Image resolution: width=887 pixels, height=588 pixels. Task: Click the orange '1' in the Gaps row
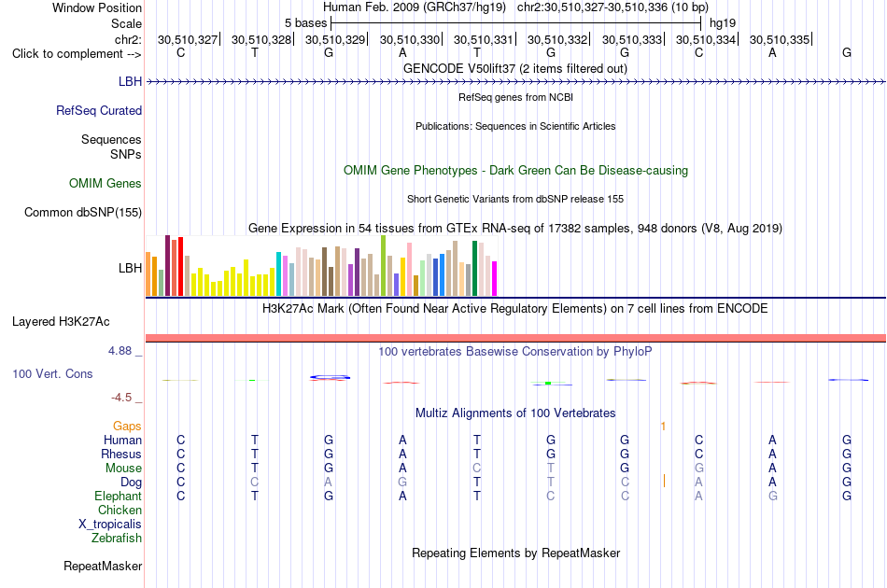[x=664, y=427]
